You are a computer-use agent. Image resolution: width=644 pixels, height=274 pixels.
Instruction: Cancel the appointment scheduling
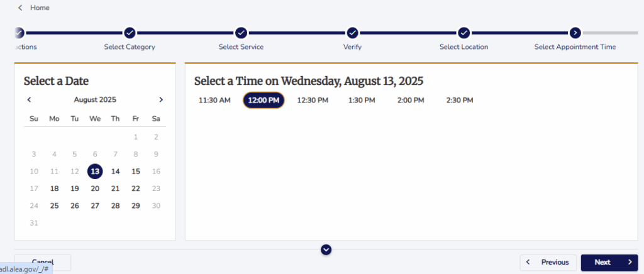pos(43,262)
